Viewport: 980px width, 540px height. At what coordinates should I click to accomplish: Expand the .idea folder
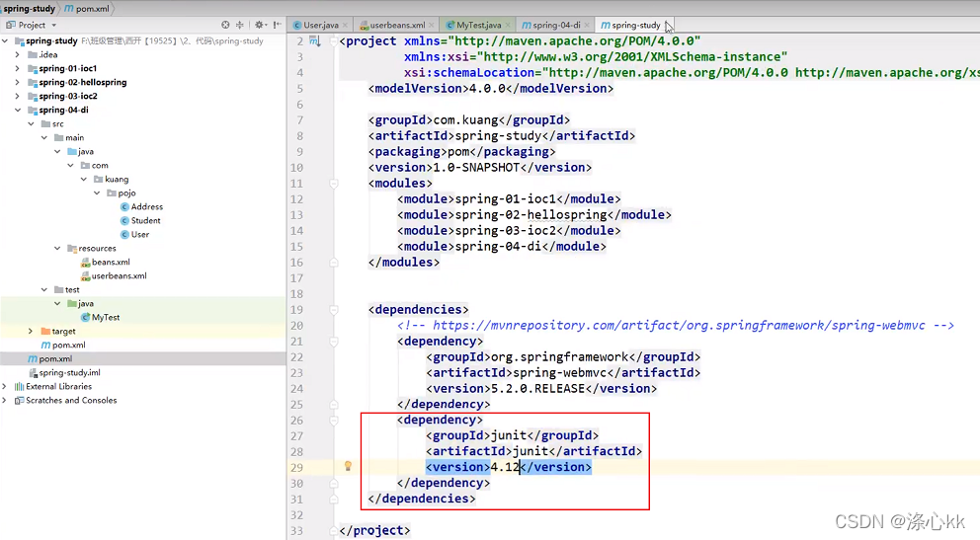coord(18,55)
